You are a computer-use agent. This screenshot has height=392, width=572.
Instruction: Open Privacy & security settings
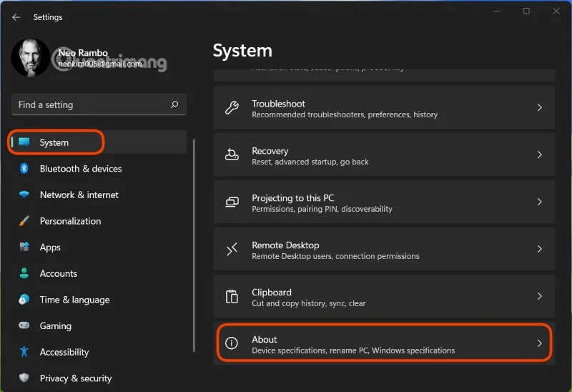tap(99, 378)
